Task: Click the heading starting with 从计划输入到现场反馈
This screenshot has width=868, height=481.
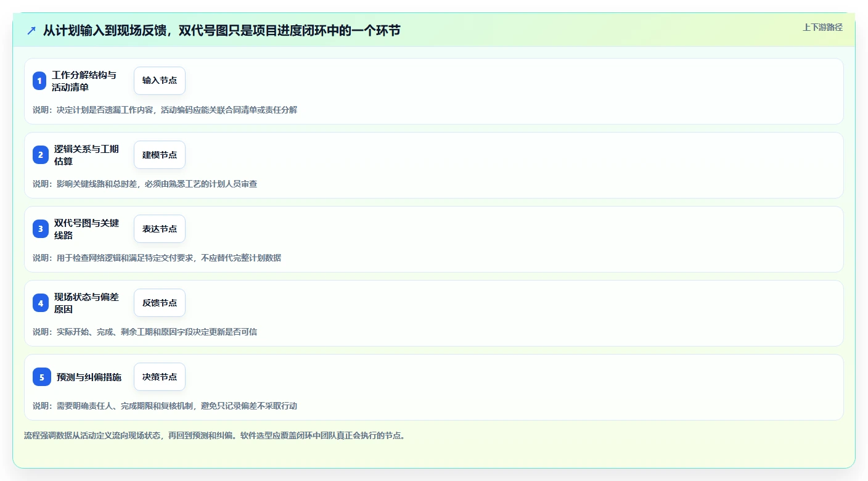Action: click(222, 30)
